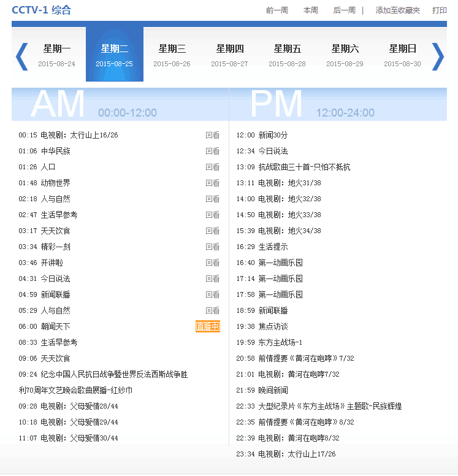This screenshot has width=458, height=476.
Task: Select the 星期二 2015-08-25 tab
Action: pos(115,55)
